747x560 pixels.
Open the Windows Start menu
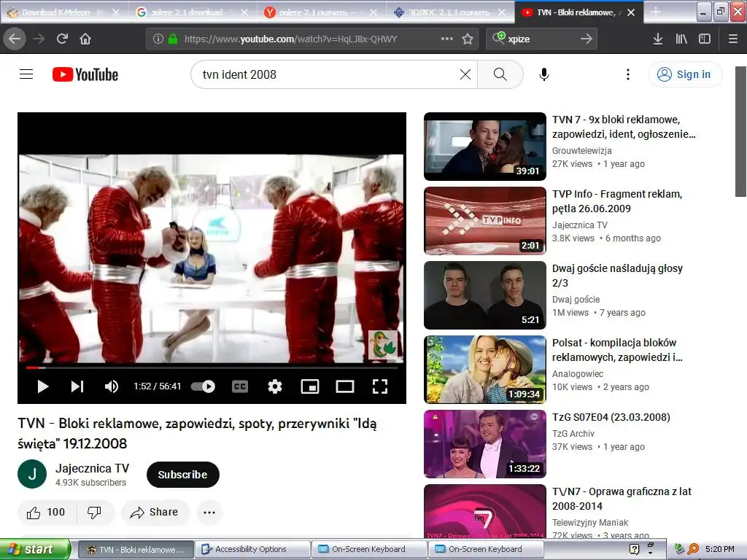point(35,549)
